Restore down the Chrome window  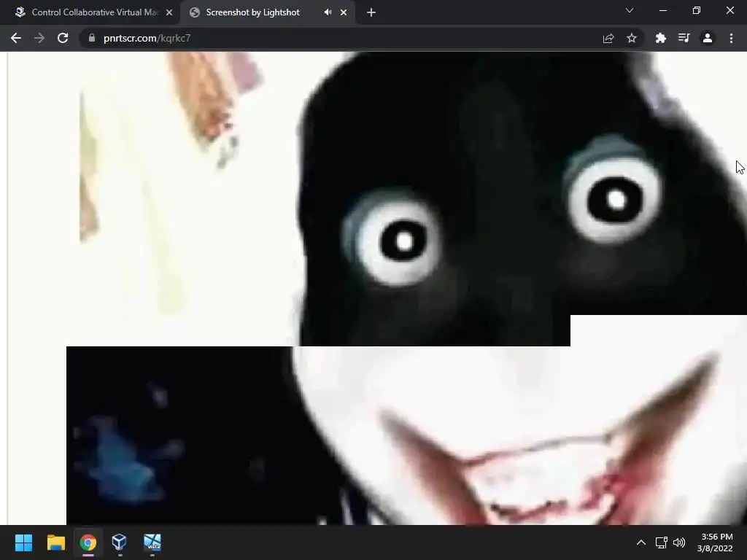697,10
